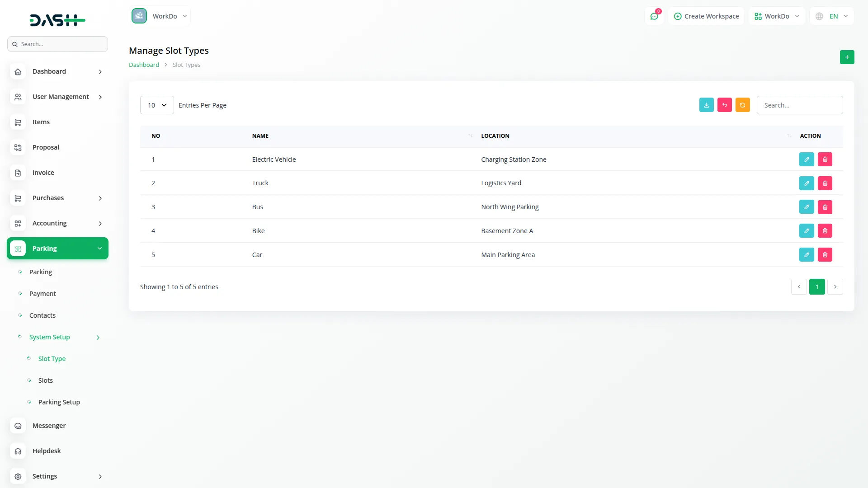
Task: Delete the Car slot type row
Action: 825,255
